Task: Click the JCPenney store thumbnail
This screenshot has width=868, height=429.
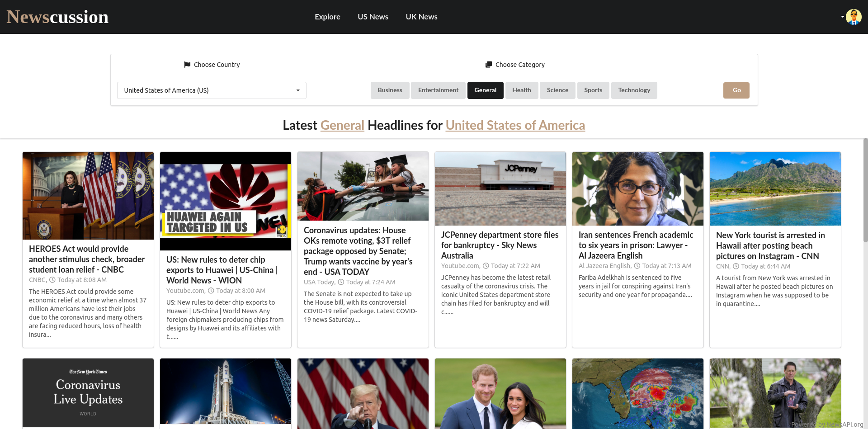Action: coord(500,189)
